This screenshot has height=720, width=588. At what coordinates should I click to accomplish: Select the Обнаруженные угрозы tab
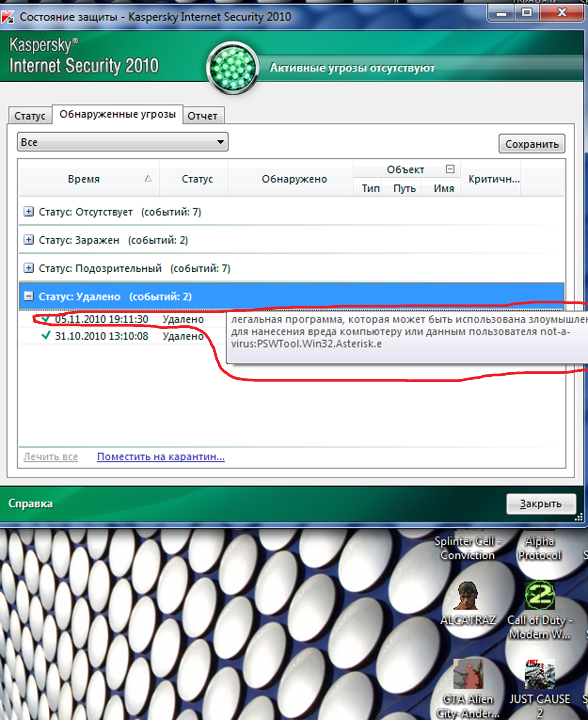tap(117, 114)
